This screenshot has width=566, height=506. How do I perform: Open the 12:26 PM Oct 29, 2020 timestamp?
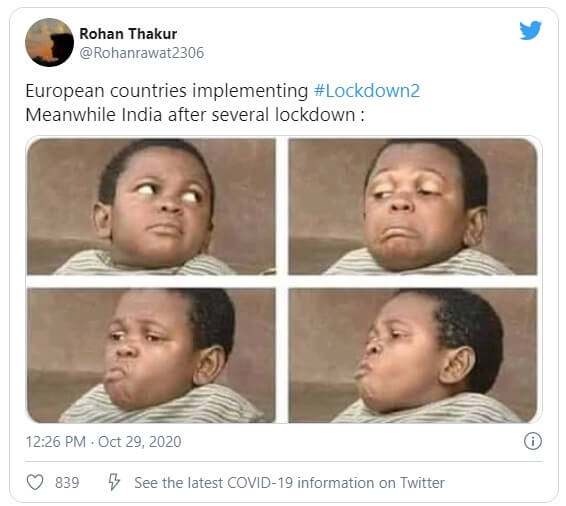(103, 442)
